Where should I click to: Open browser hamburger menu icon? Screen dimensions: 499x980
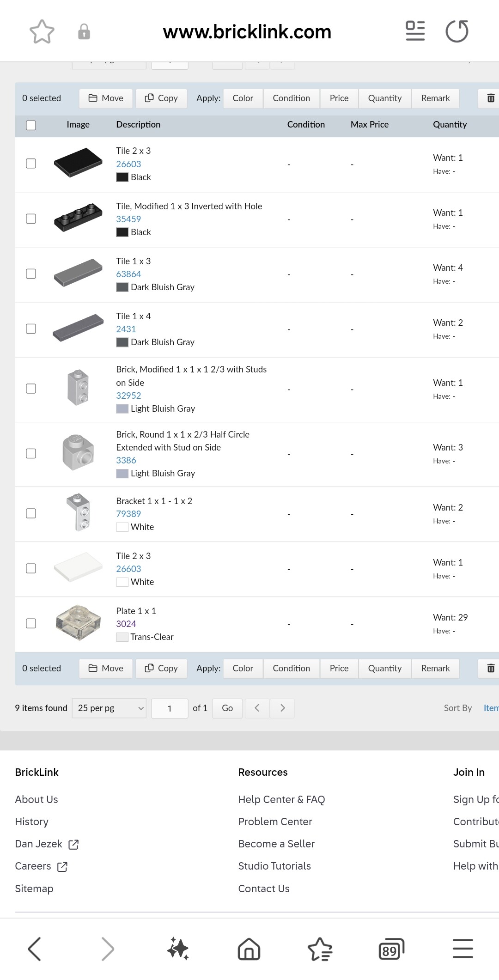462,949
